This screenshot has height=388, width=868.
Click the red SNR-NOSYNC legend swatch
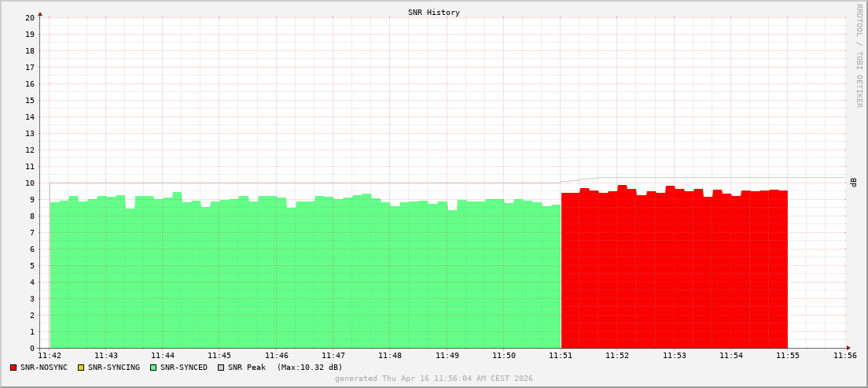(x=13, y=368)
